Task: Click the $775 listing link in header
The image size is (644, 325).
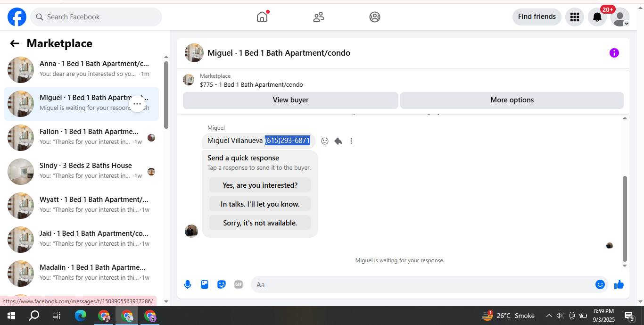Action: (x=251, y=85)
